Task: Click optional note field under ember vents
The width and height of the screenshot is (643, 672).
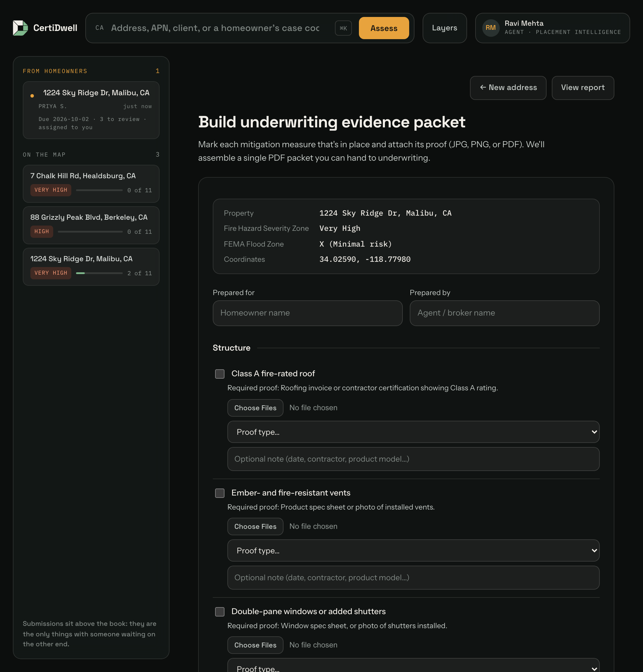Action: click(x=413, y=577)
